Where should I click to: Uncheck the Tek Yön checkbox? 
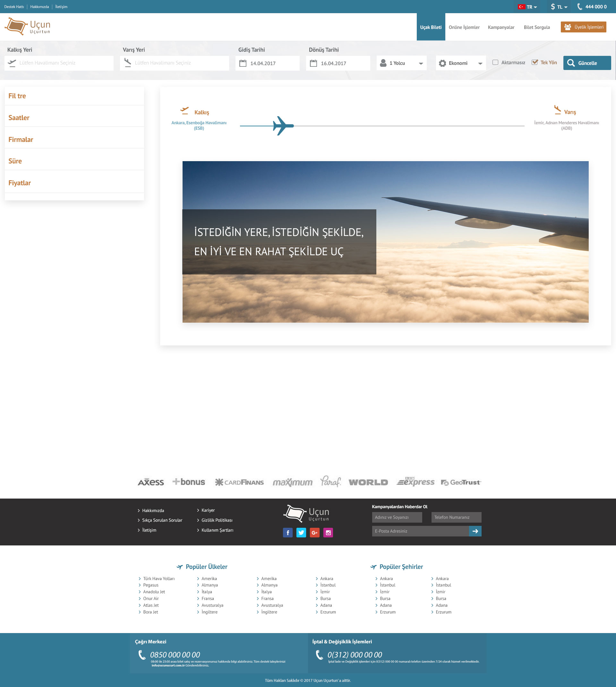[x=535, y=62]
